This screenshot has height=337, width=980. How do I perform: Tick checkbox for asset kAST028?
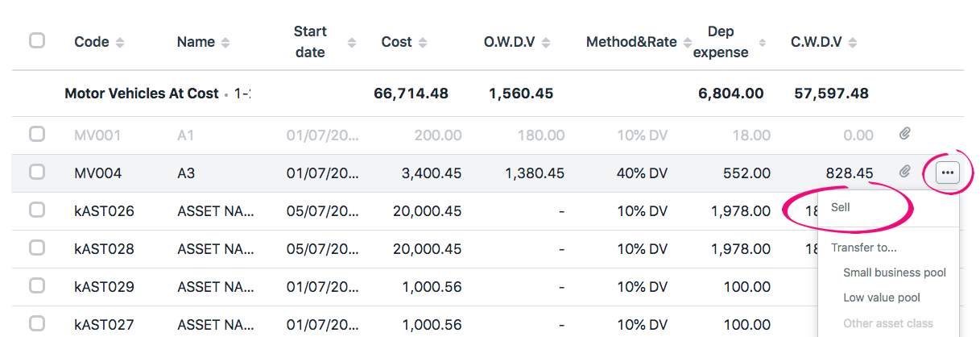(37, 248)
